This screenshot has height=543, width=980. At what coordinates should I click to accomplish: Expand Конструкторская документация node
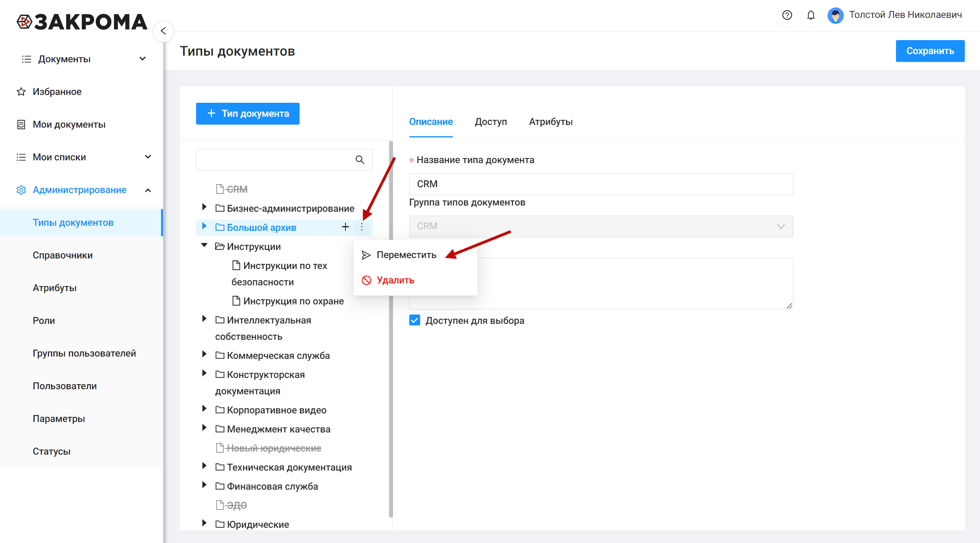pyautogui.click(x=204, y=373)
